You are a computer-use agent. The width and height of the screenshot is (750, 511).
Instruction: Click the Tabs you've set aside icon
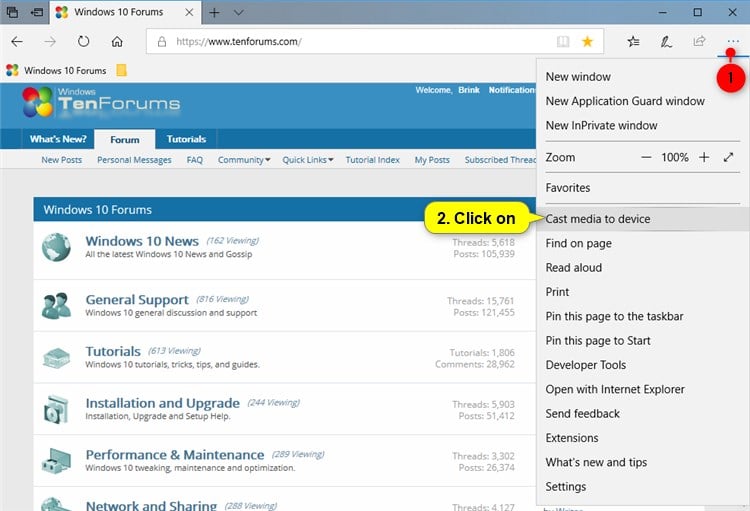coord(12,12)
